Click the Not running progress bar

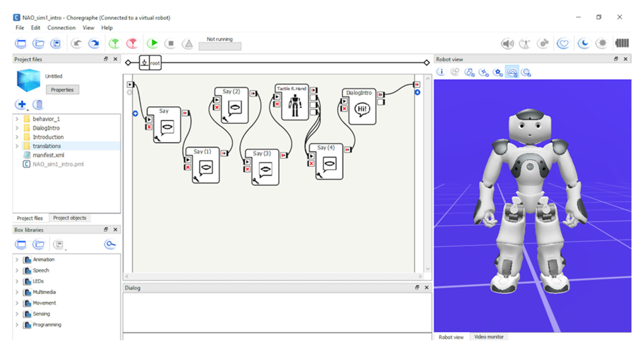[x=220, y=46]
